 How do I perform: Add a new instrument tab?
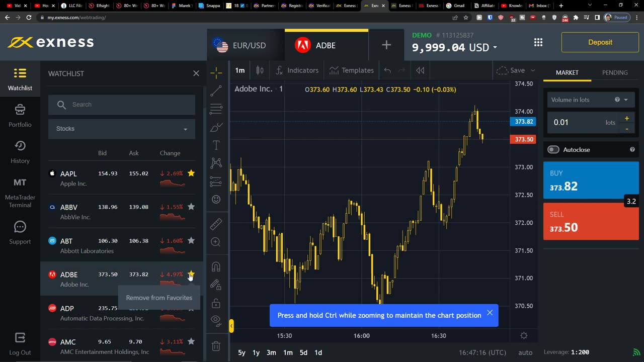click(x=386, y=45)
